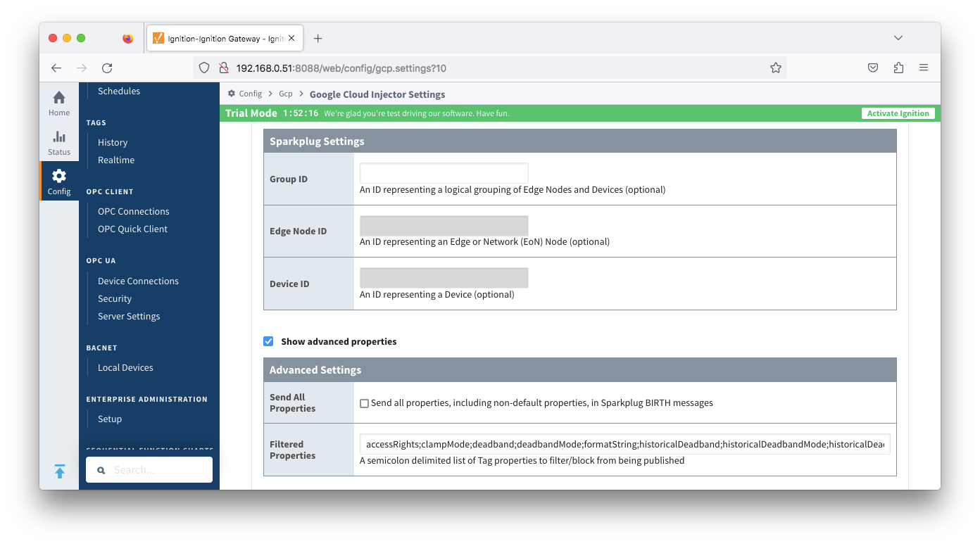Bookmark this page with star icon
Image resolution: width=980 pixels, height=546 pixels.
775,68
